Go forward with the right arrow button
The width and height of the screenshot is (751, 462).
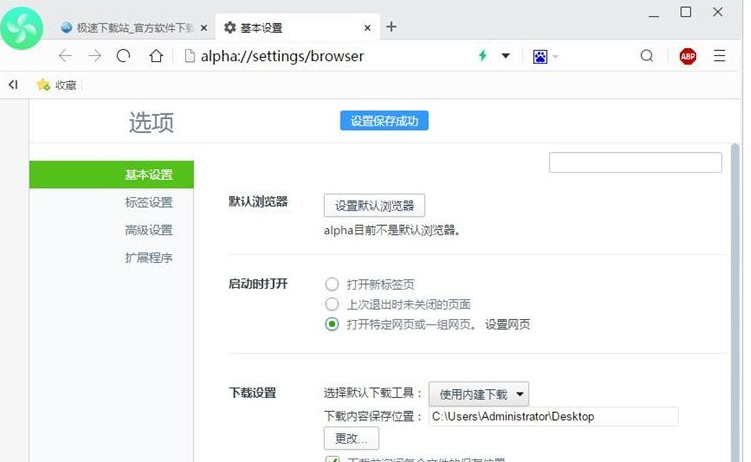point(95,56)
